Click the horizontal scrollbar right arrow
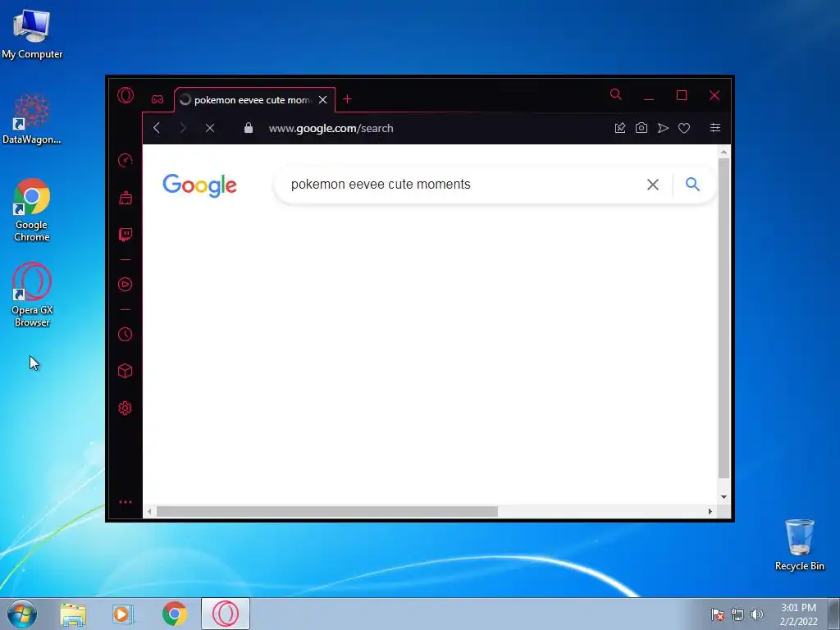Viewport: 840px width, 630px height. [x=710, y=512]
